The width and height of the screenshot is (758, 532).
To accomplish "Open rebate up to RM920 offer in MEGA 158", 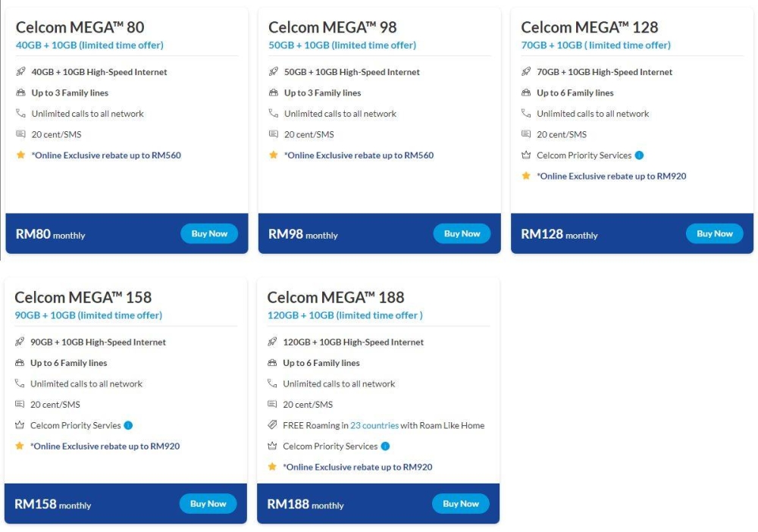I will 105,446.
